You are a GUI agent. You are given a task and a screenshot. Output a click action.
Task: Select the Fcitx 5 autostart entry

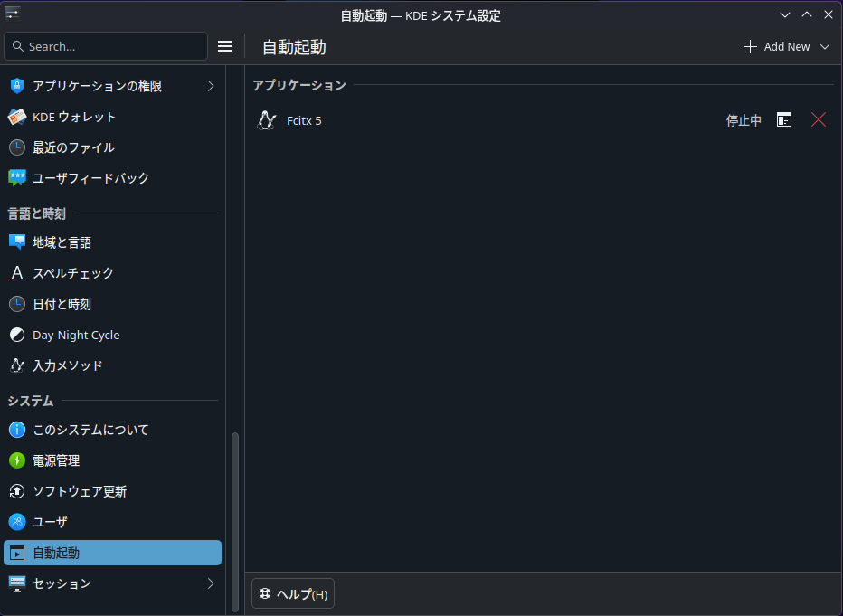point(452,120)
